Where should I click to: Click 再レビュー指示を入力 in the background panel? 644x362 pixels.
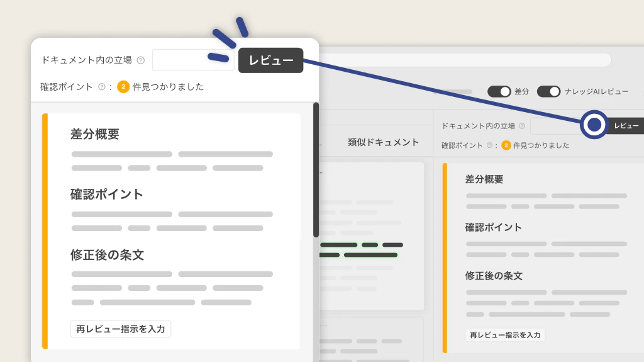(x=505, y=335)
